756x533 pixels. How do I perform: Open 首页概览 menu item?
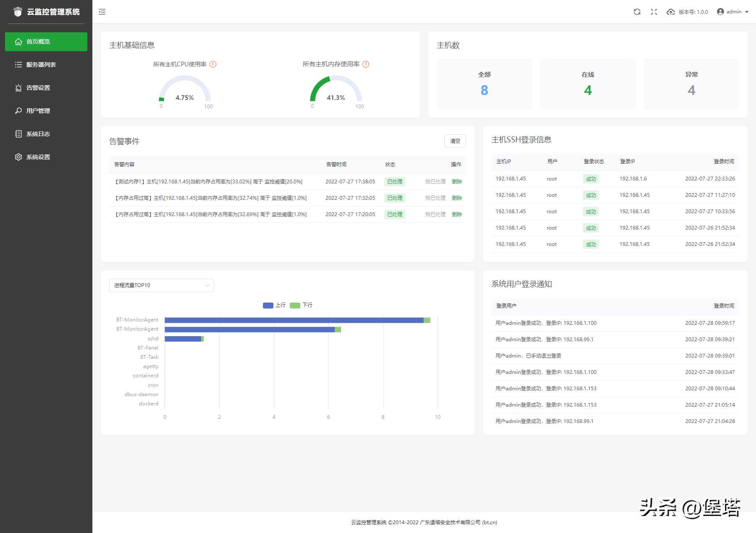click(x=46, y=42)
